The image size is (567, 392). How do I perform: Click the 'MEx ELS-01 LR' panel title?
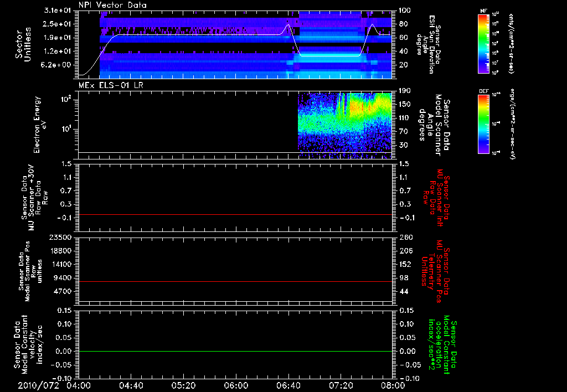click(110, 85)
